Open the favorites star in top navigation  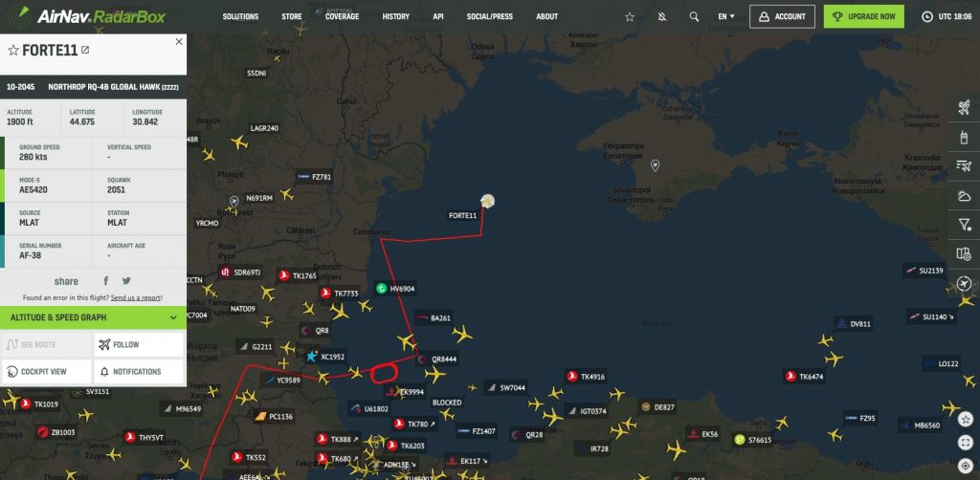pos(630,17)
